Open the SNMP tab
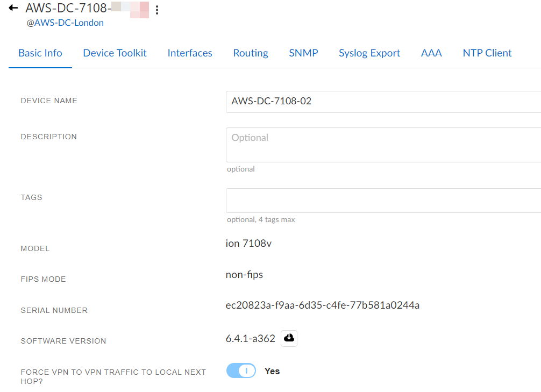This screenshot has height=392, width=541. 303,53
